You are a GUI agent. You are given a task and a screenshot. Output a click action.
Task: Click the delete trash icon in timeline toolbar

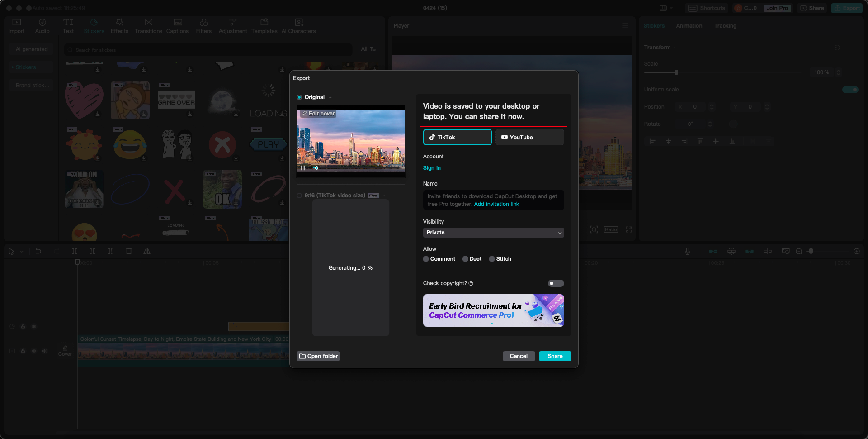129,251
